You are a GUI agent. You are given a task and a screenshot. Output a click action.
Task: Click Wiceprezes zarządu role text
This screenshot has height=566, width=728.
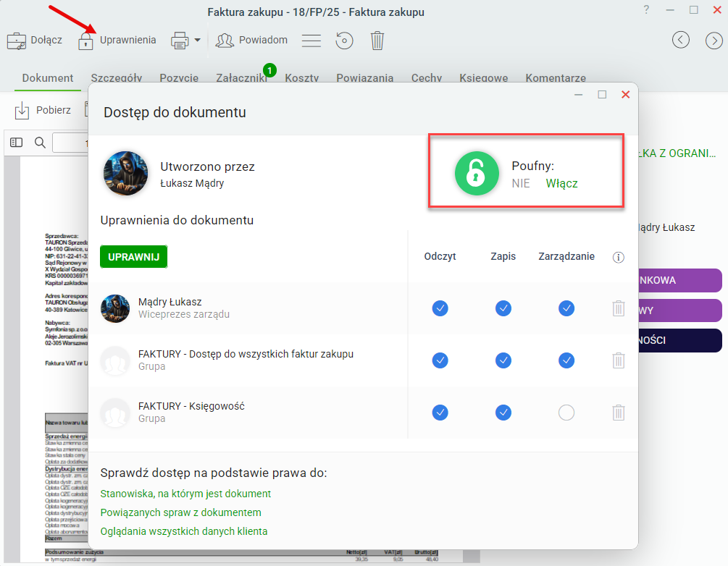point(184,315)
